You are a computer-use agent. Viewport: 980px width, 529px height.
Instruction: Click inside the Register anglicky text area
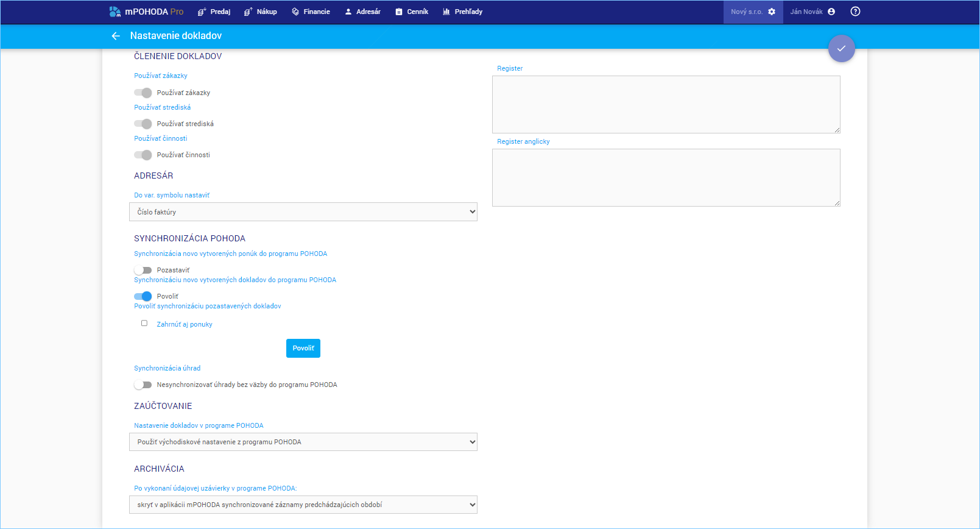coord(666,177)
